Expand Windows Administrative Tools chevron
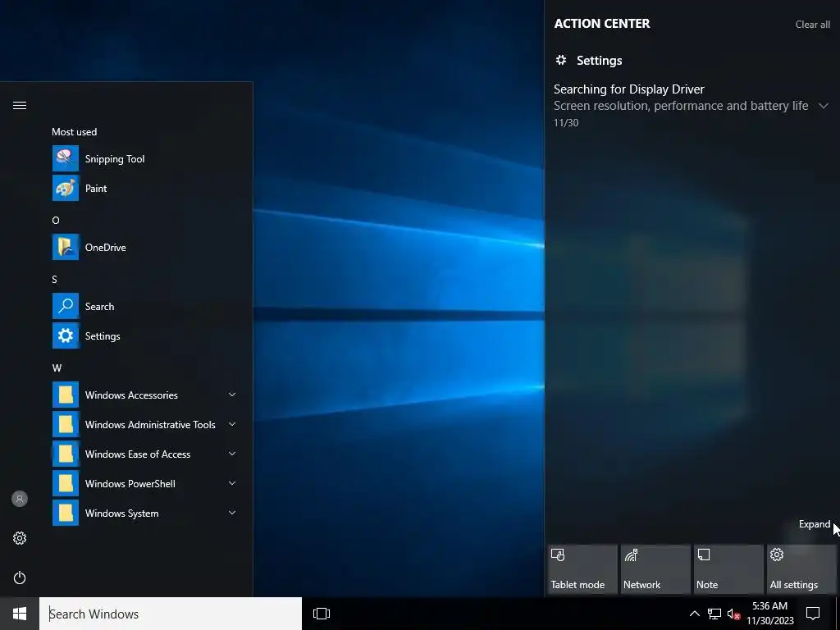The height and width of the screenshot is (630, 840). 232,424
